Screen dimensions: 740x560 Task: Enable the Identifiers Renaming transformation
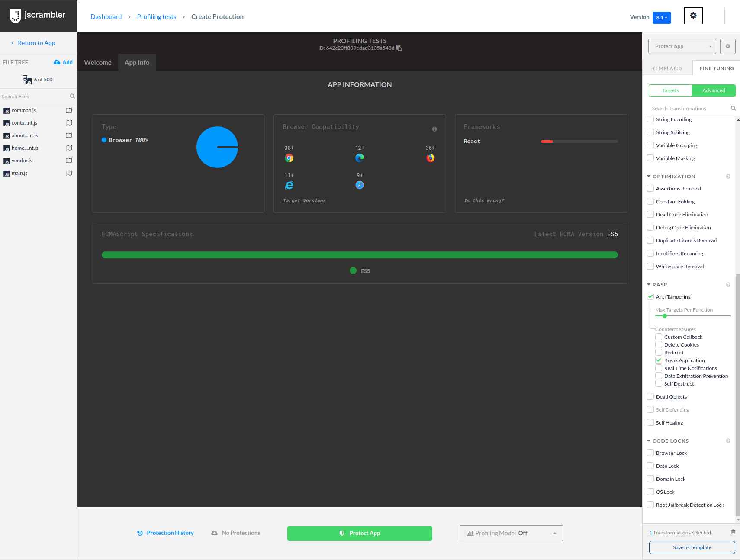[650, 253]
